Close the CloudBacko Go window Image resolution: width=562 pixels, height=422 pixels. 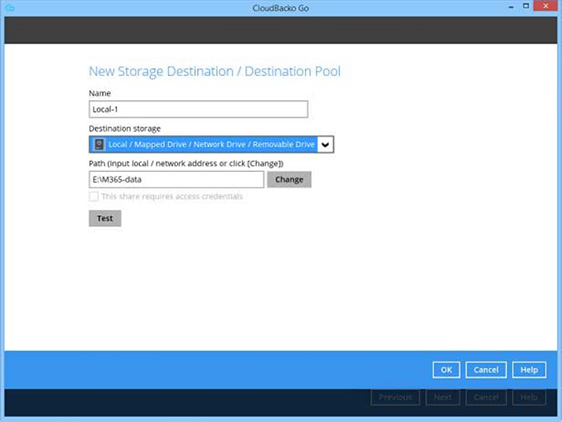(x=546, y=6)
